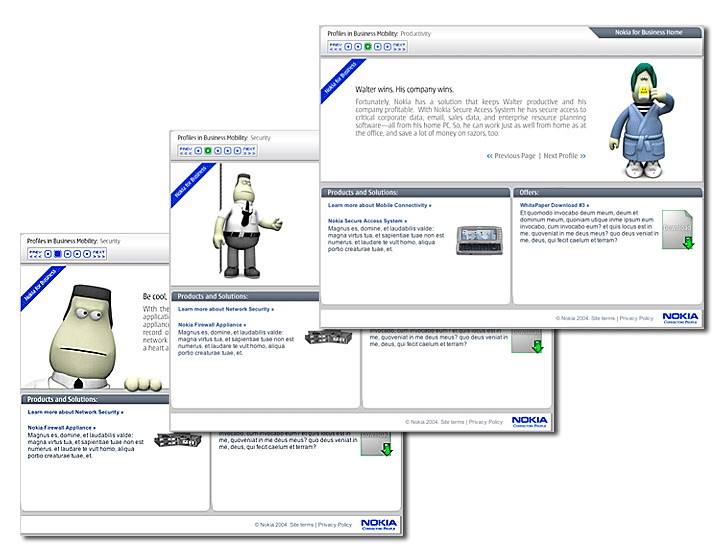Select the filled square step on back-left page

pos(58,254)
